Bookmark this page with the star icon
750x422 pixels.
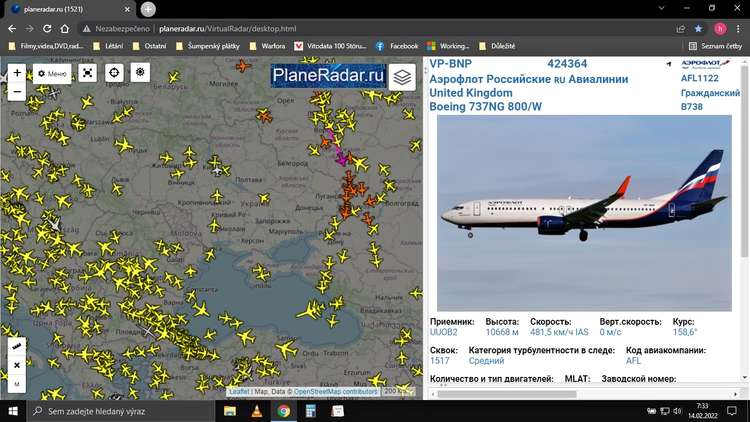click(698, 29)
